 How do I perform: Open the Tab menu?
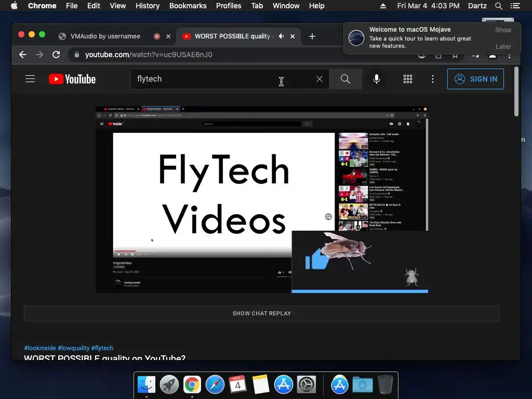[257, 6]
